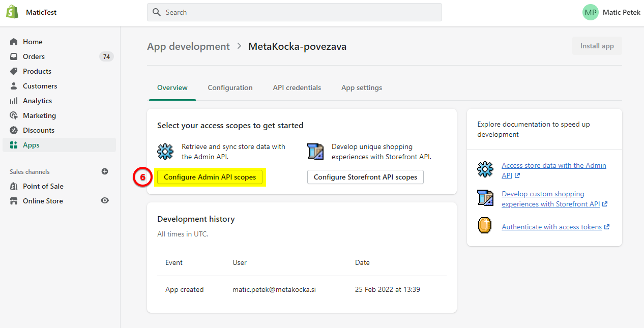Click the Home house icon
Image resolution: width=644 pixels, height=328 pixels.
click(x=14, y=42)
